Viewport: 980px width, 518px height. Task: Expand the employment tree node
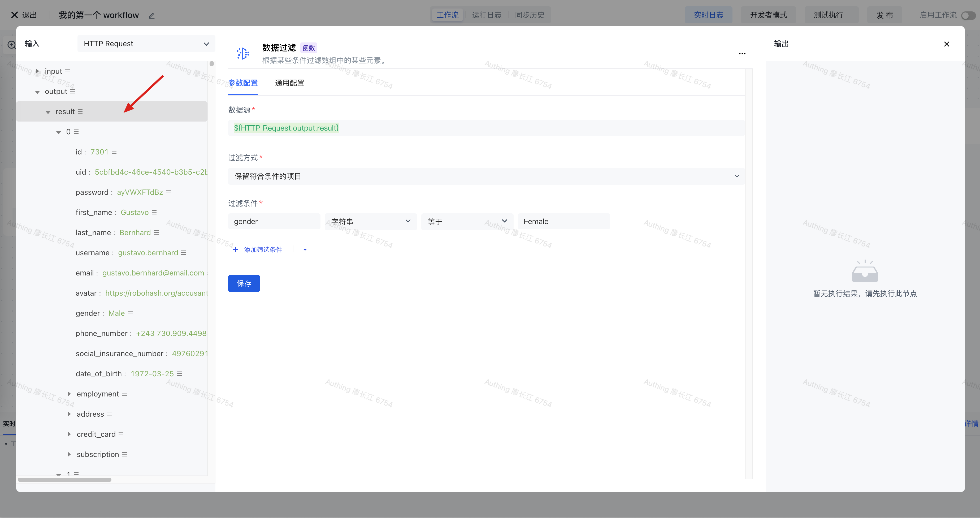(x=69, y=394)
